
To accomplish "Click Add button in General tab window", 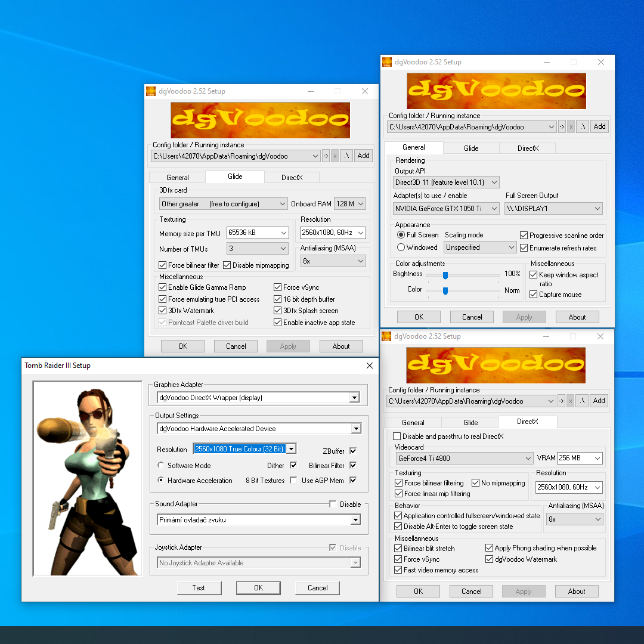I will (599, 126).
